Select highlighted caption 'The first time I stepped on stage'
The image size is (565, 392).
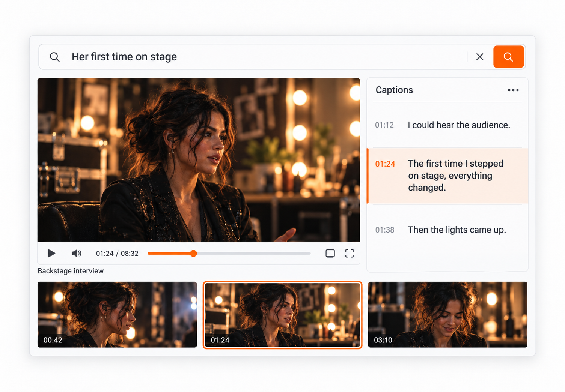pyautogui.click(x=447, y=176)
